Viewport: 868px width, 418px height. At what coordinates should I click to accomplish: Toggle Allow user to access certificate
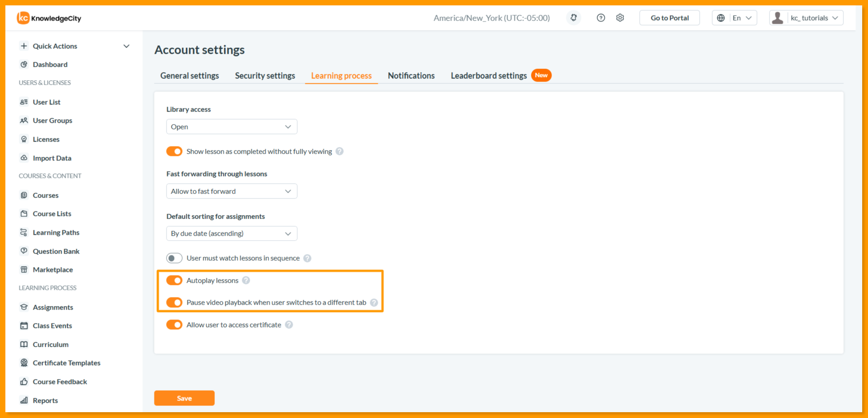click(174, 324)
